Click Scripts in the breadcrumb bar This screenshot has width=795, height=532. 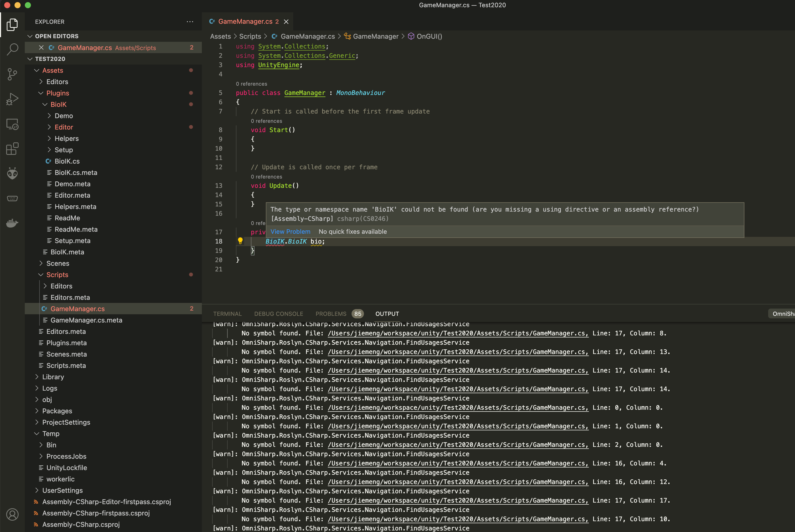click(x=250, y=36)
